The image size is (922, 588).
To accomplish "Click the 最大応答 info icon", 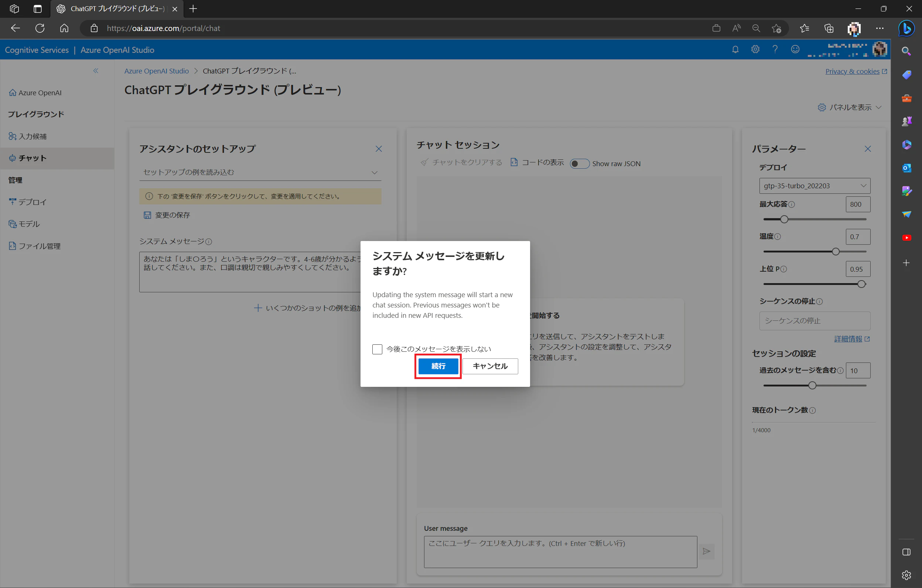I will [792, 204].
